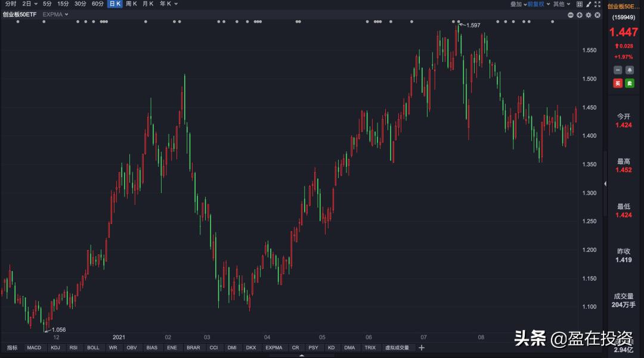Click the green 卖 sell button
The width and height of the screenshot is (644, 358).
tap(630, 83)
